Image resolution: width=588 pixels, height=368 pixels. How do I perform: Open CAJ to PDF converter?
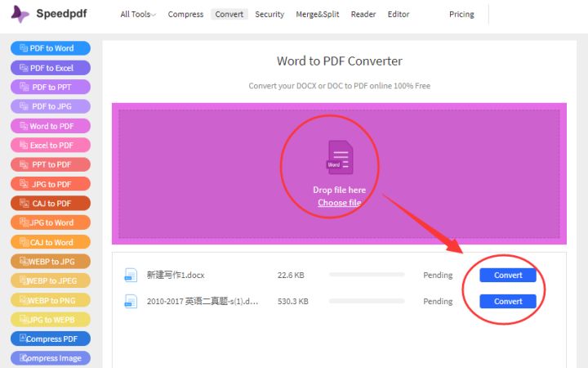click(x=51, y=203)
